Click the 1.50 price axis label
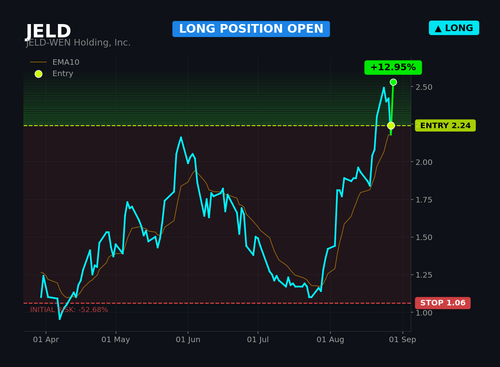 [424, 237]
